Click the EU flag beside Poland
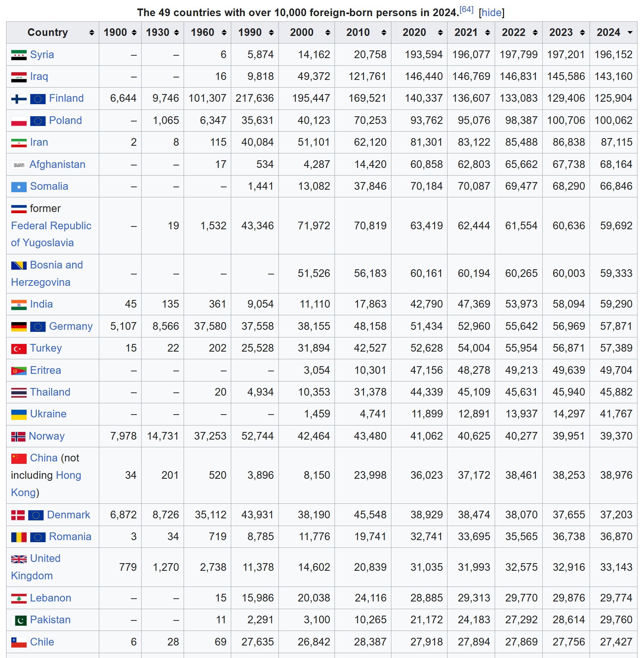Image resolution: width=644 pixels, height=658 pixels. (x=38, y=121)
